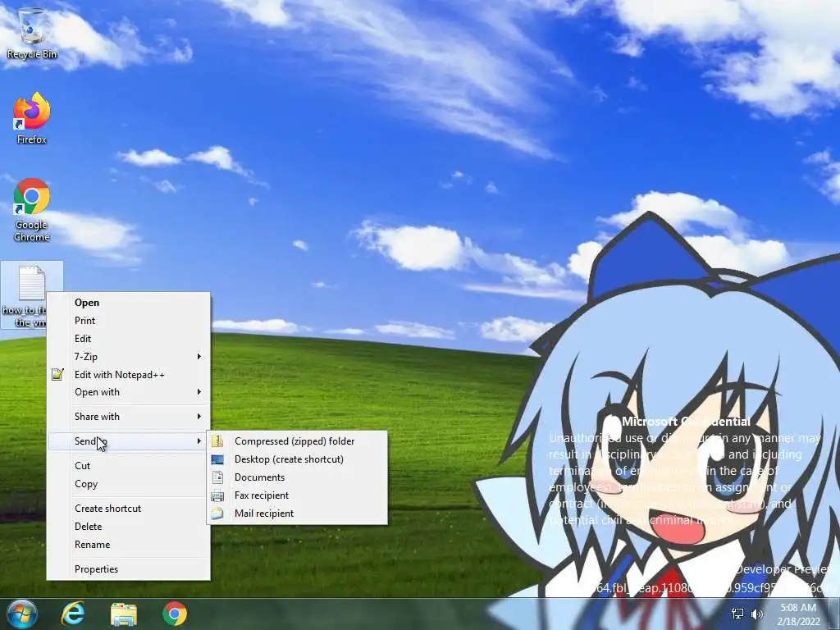Screen dimensions: 840x630
Task: Click the Firefox icon label text
Action: pos(32,139)
